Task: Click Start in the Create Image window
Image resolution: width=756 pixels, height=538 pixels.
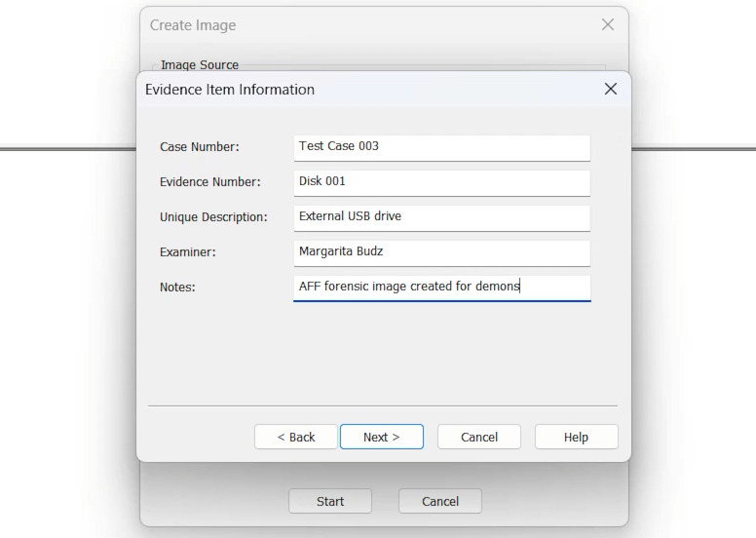Action: click(x=330, y=501)
